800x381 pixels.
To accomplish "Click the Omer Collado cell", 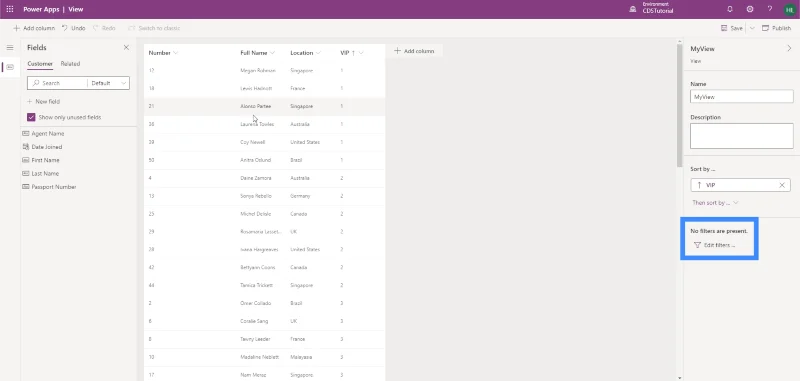I will pyautogui.click(x=255, y=303).
